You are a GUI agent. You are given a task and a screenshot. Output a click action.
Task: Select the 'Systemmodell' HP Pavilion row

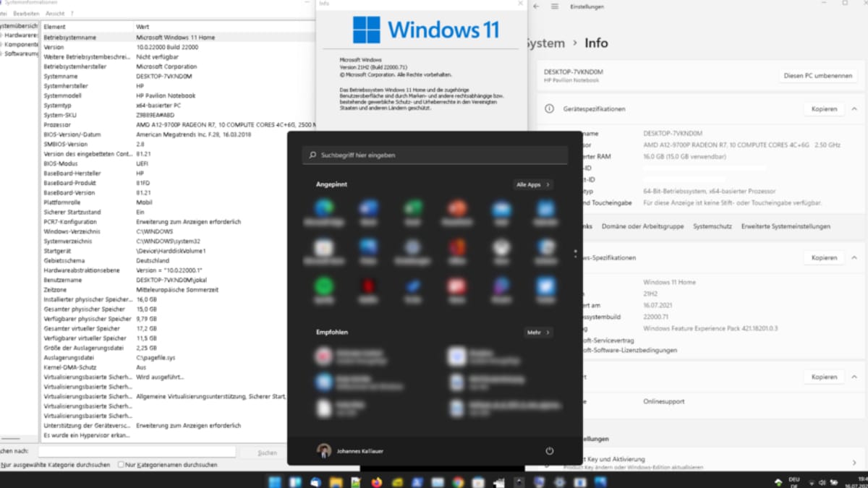tap(178, 95)
